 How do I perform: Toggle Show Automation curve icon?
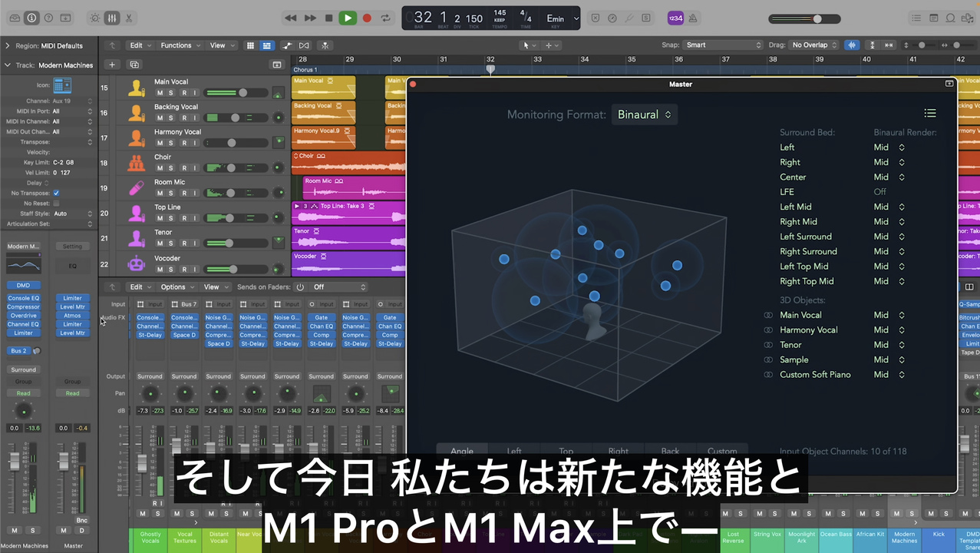point(287,45)
